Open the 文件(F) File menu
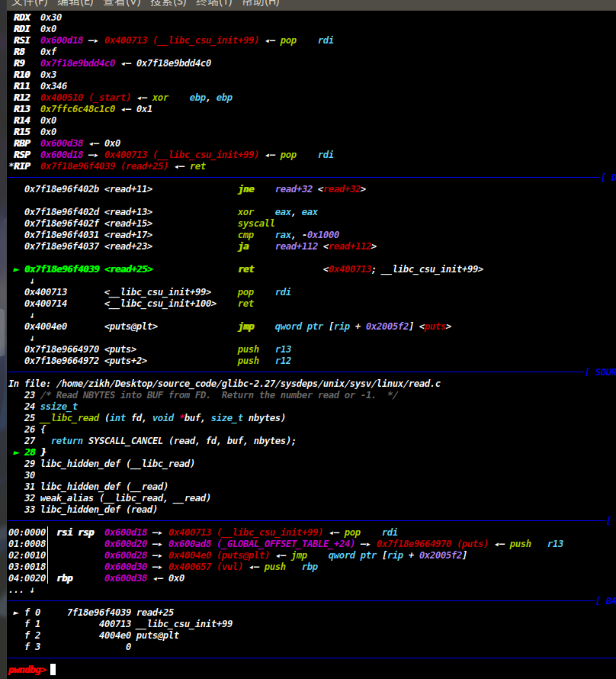This screenshot has height=679, width=616. point(29,3)
